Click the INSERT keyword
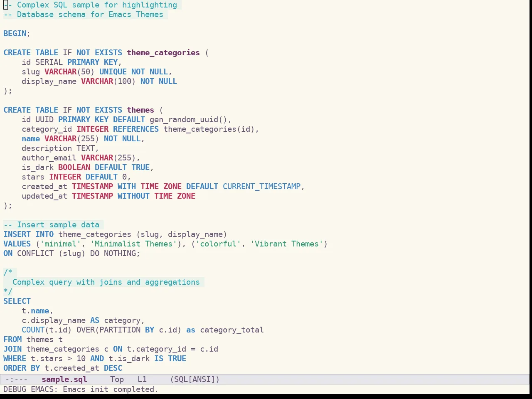 tap(17, 234)
